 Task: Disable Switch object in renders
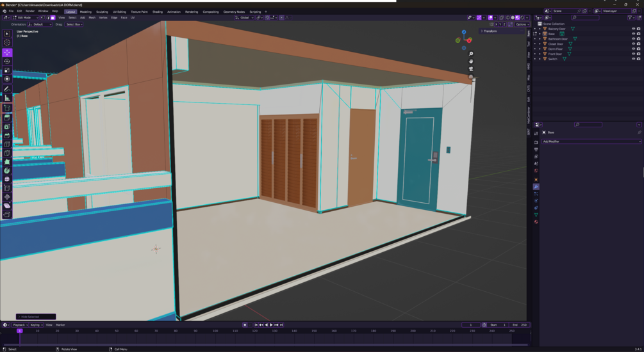point(638,59)
